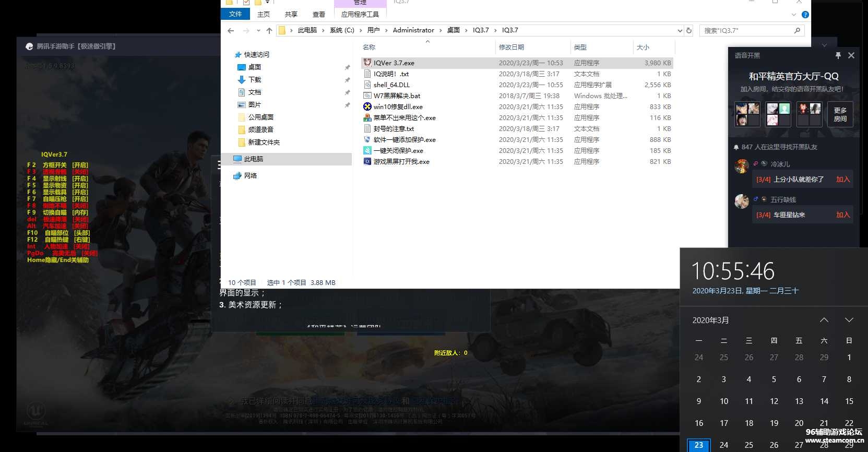This screenshot has height=452, width=868.
Task: Open 公用桌面 folder in sidebar
Action: pos(260,117)
